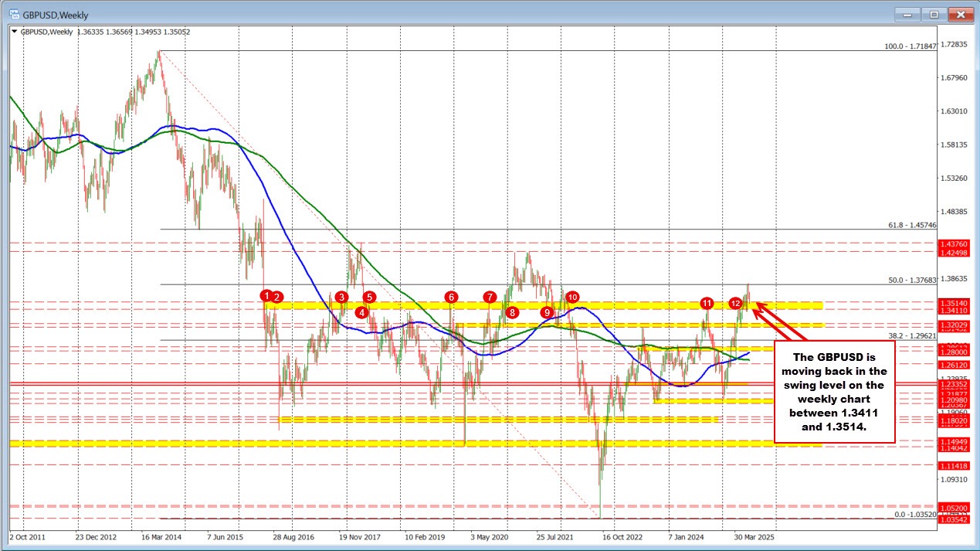Image resolution: width=980 pixels, height=551 pixels.
Task: Click the GBPUSD,Weekly title bar text
Action: (x=54, y=14)
